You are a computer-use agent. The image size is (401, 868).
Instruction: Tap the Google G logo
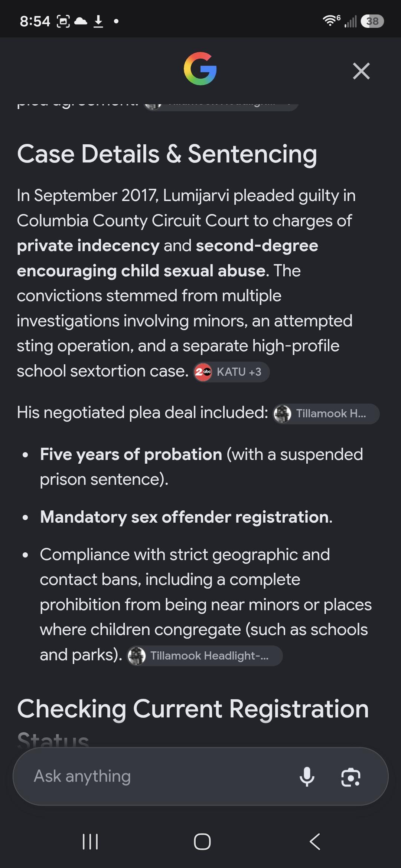tap(200, 69)
